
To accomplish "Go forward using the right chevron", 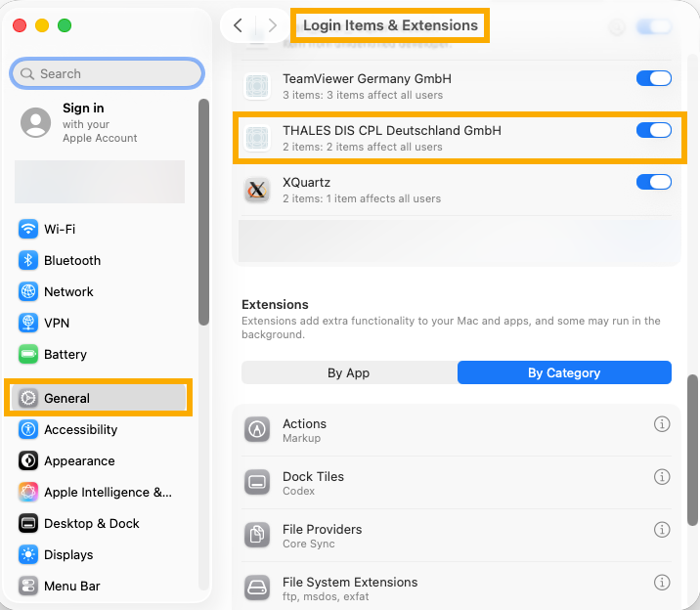I will click(273, 25).
